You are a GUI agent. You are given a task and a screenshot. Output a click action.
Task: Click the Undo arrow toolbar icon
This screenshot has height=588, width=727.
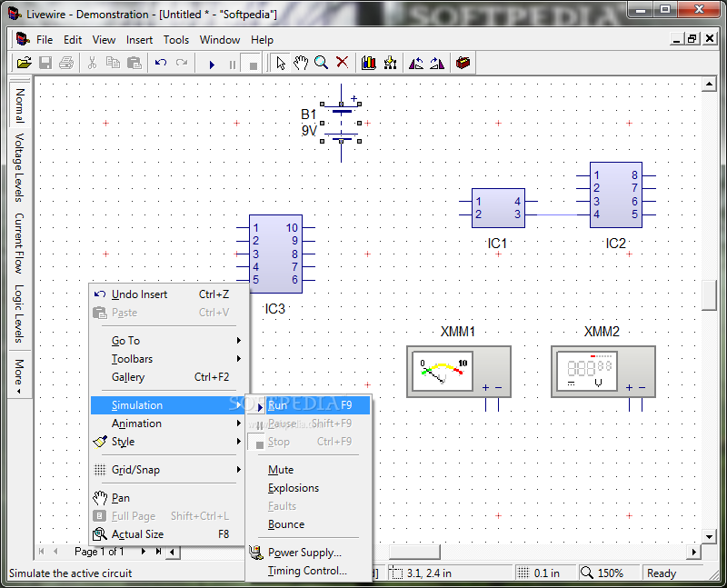point(161,63)
